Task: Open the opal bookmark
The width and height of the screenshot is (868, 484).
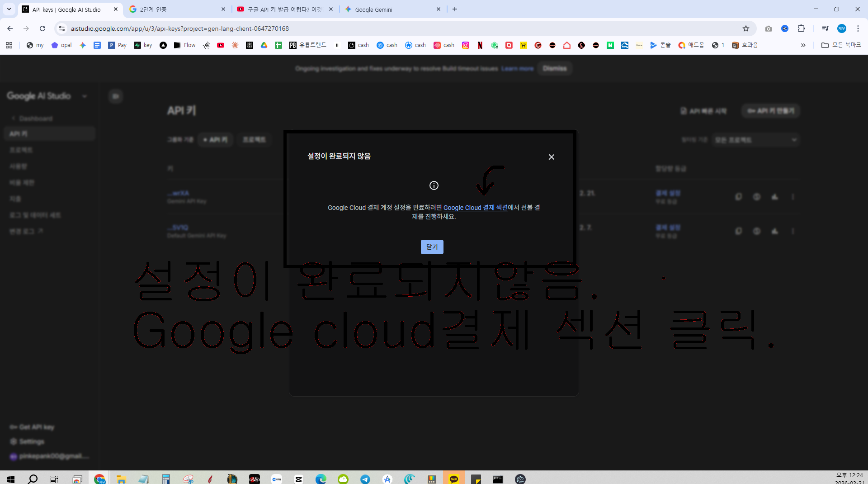Action: pos(61,45)
